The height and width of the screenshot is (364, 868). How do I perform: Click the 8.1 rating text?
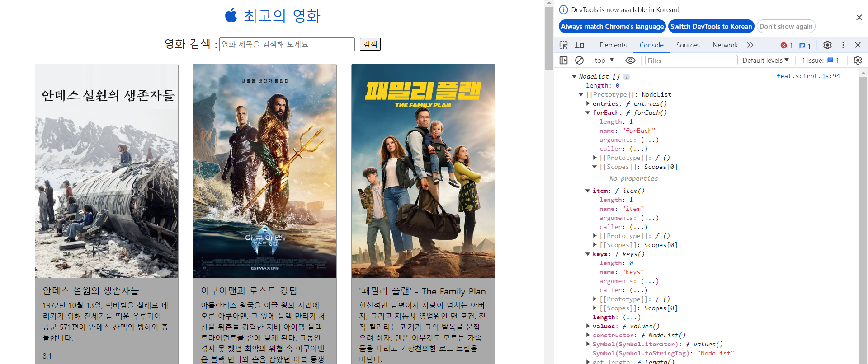47,356
